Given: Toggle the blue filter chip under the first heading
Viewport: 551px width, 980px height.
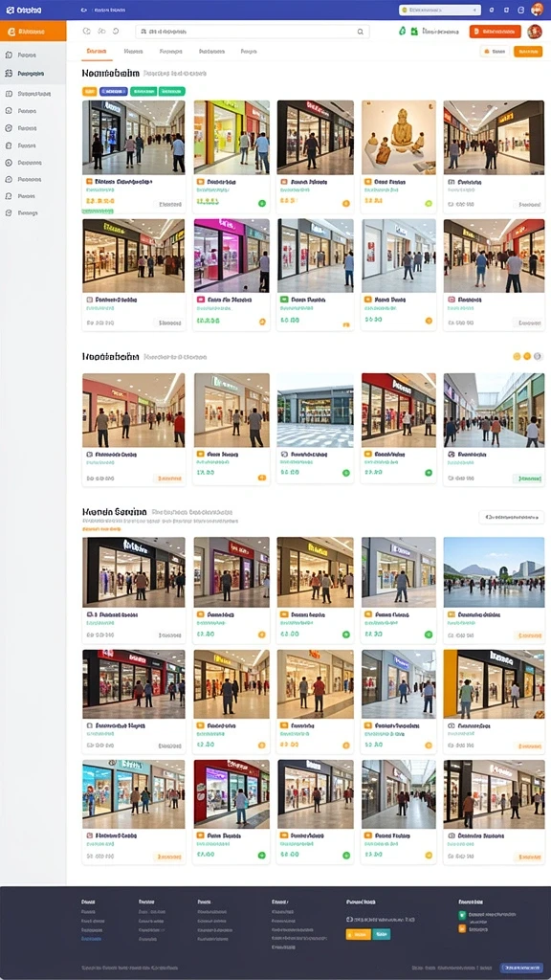Looking at the screenshot, I should coord(114,91).
